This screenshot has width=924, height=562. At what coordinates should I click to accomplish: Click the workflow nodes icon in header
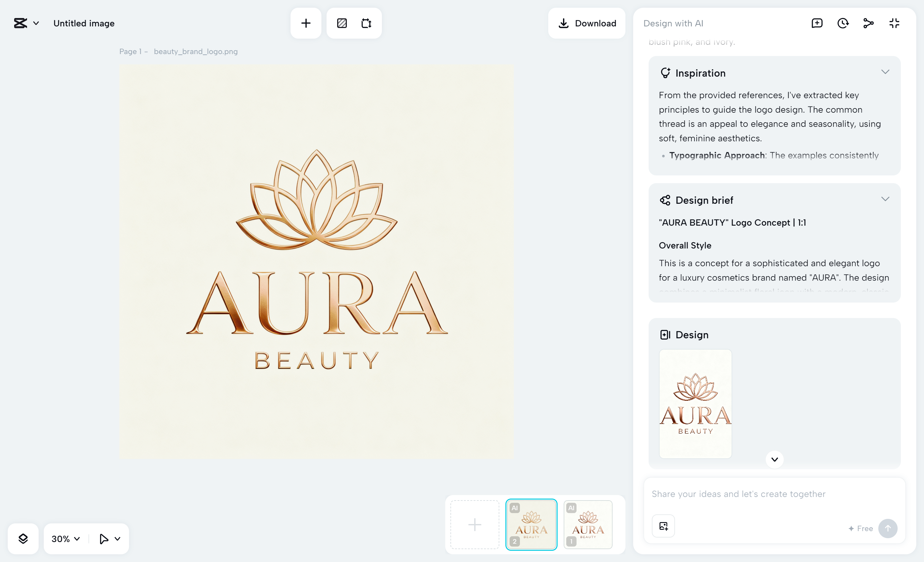click(868, 23)
